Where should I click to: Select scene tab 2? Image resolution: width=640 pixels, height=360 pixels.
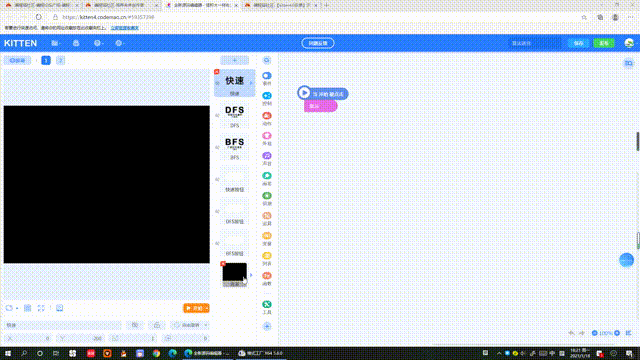tap(60, 60)
